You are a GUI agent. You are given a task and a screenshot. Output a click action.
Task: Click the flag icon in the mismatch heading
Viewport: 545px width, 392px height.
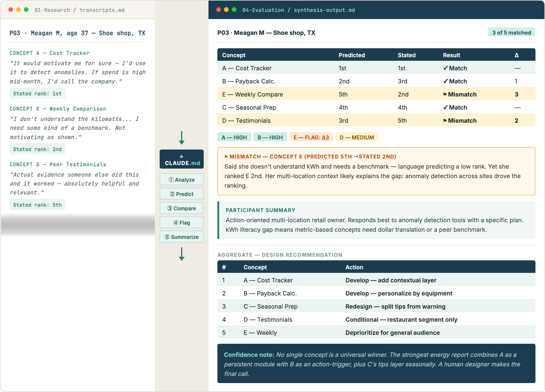(x=226, y=156)
